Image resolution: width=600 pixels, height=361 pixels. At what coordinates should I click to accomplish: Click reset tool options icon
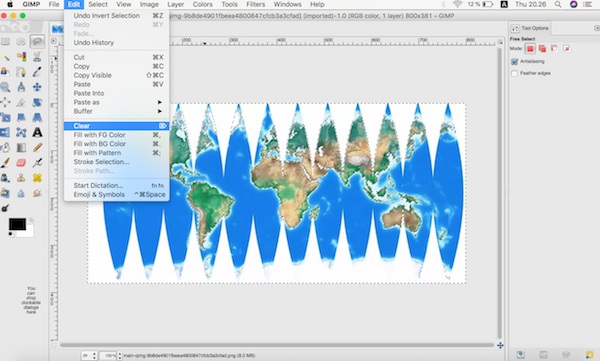point(589,355)
